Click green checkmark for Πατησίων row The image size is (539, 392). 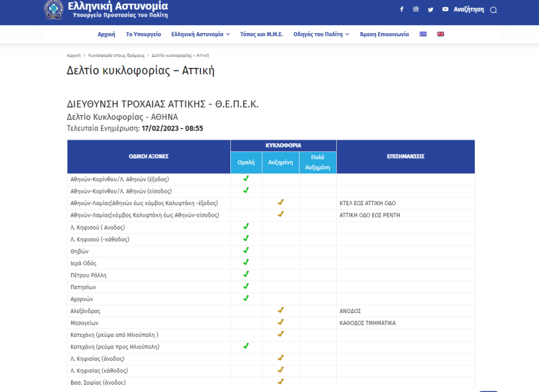pos(246,286)
